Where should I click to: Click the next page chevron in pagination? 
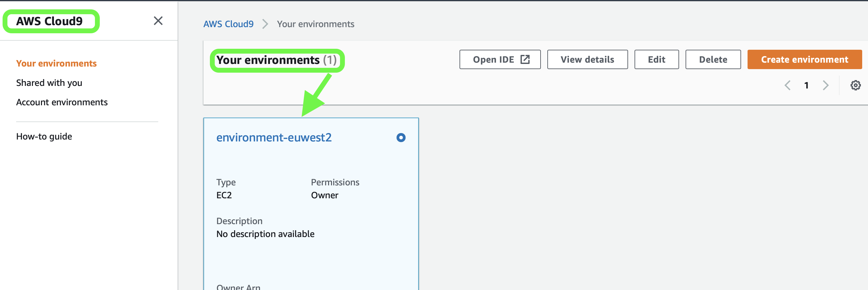click(826, 85)
